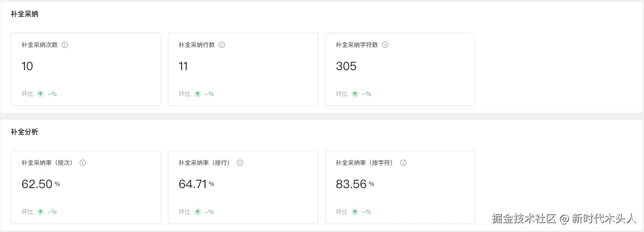
Task: Click green trend arrow in 补全采纳率（按字符） card
Action: [355, 212]
